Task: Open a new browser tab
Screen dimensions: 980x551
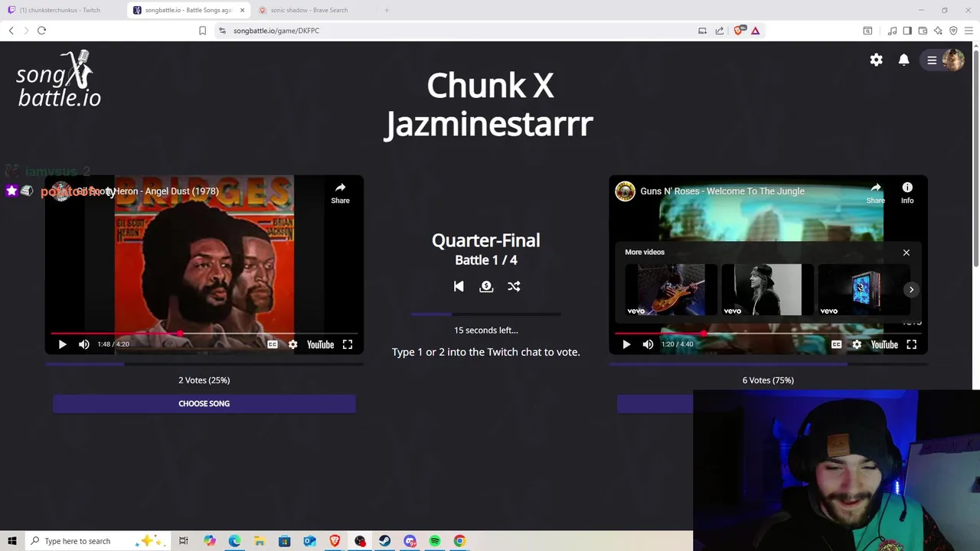Action: tap(387, 10)
